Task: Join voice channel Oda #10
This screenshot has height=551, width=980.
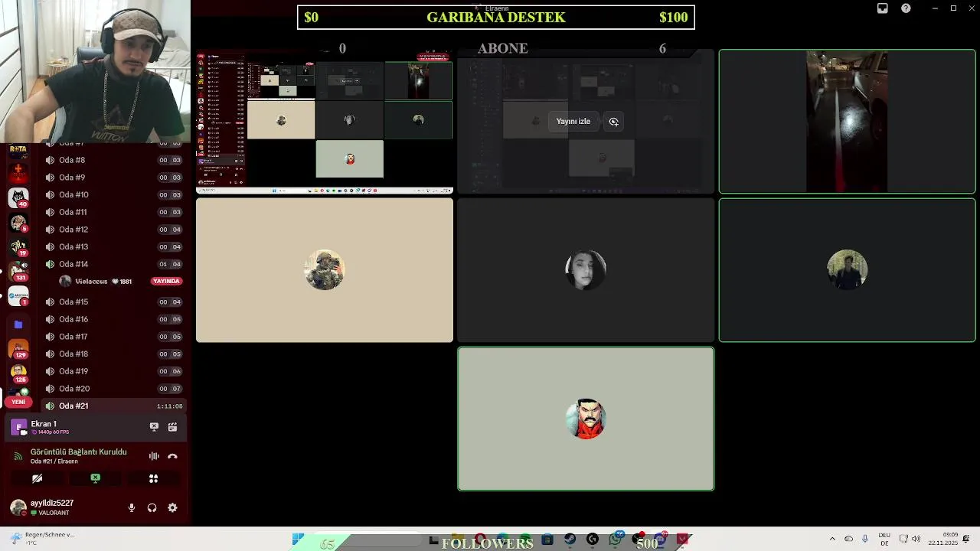Action: pos(114,194)
